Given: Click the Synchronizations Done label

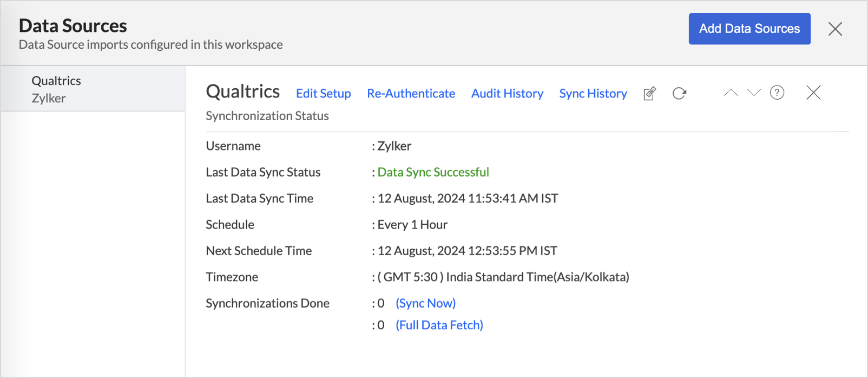Looking at the screenshot, I should click(x=268, y=303).
